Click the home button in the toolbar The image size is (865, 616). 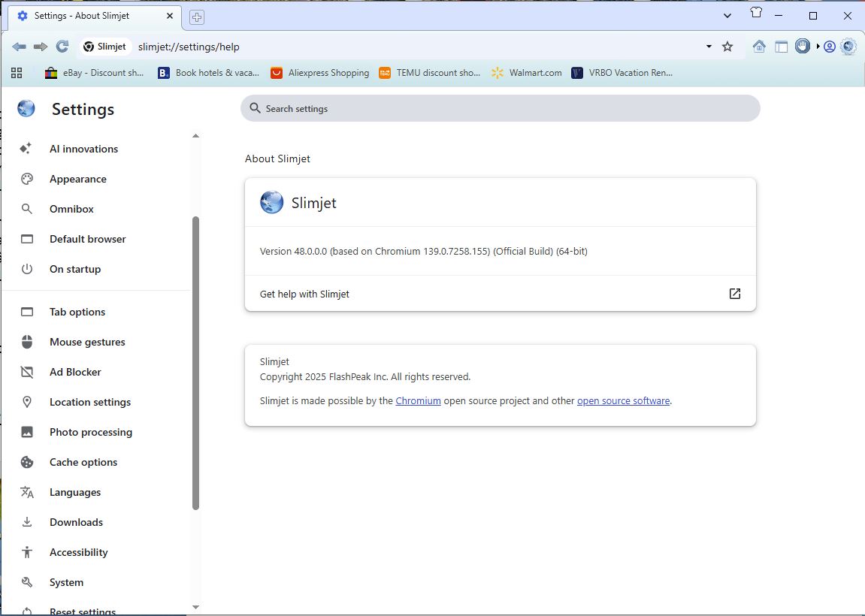[x=759, y=47]
